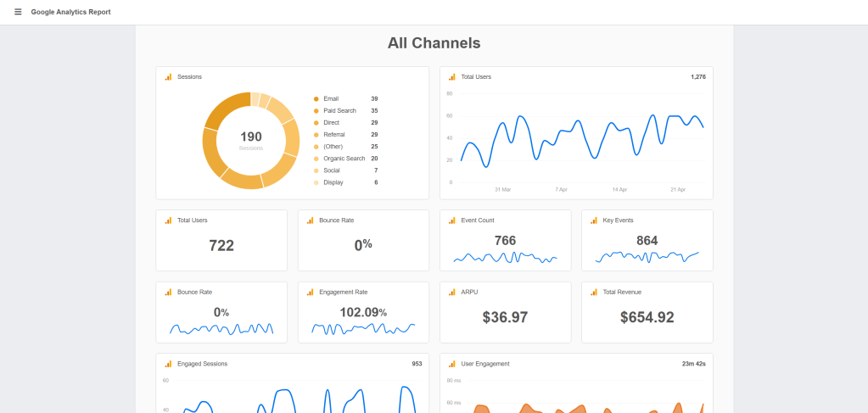This screenshot has height=413, width=868.
Task: Click the Engaged Sessions widget analytics icon
Action: pos(168,364)
